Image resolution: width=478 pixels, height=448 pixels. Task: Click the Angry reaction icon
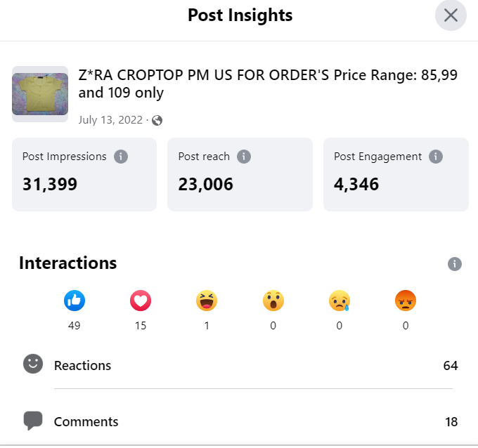tap(406, 301)
